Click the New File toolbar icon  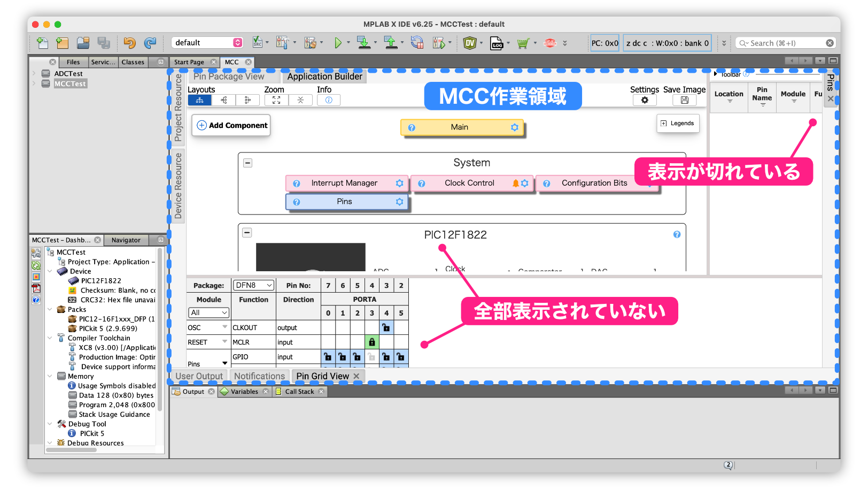(x=42, y=43)
